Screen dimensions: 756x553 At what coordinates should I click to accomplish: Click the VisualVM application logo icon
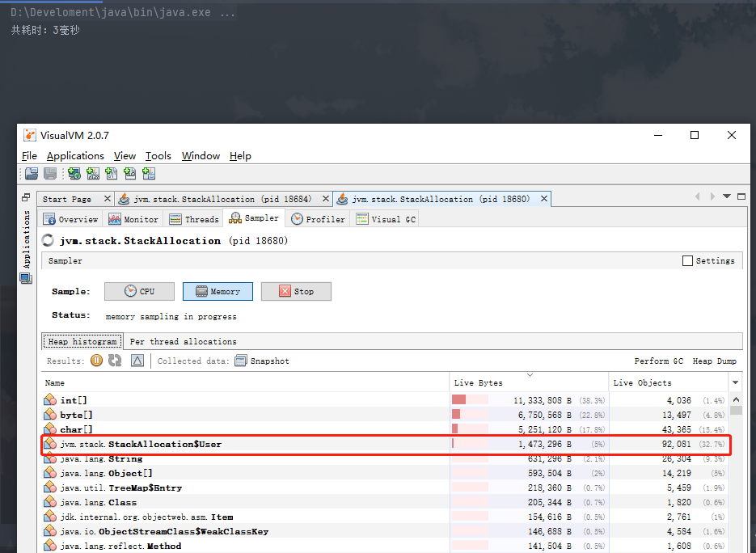point(30,136)
